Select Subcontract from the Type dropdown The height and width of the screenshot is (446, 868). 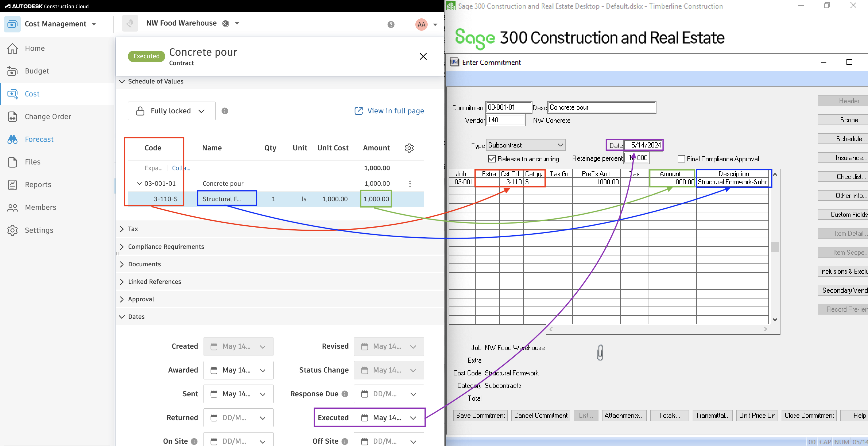pyautogui.click(x=524, y=144)
